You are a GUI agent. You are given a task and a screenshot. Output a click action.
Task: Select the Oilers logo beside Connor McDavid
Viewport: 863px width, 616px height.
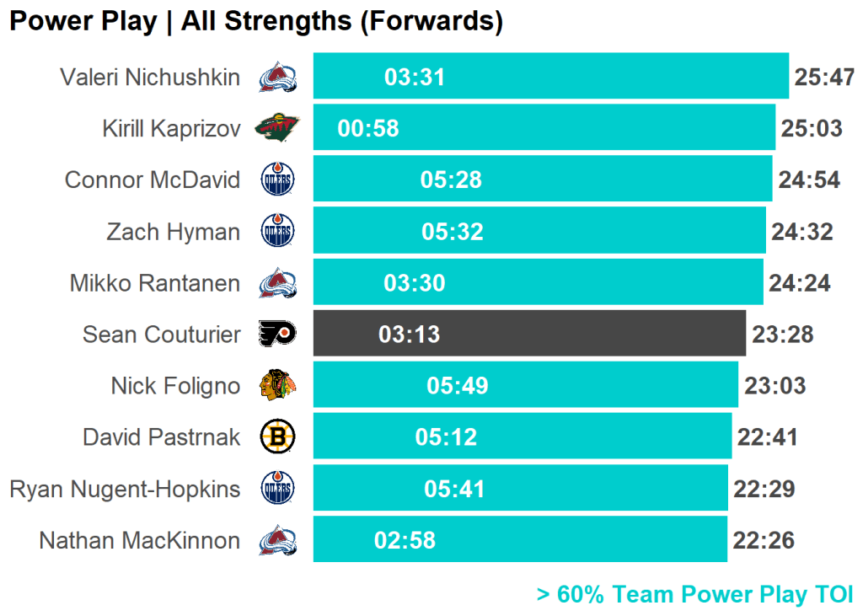[277, 179]
